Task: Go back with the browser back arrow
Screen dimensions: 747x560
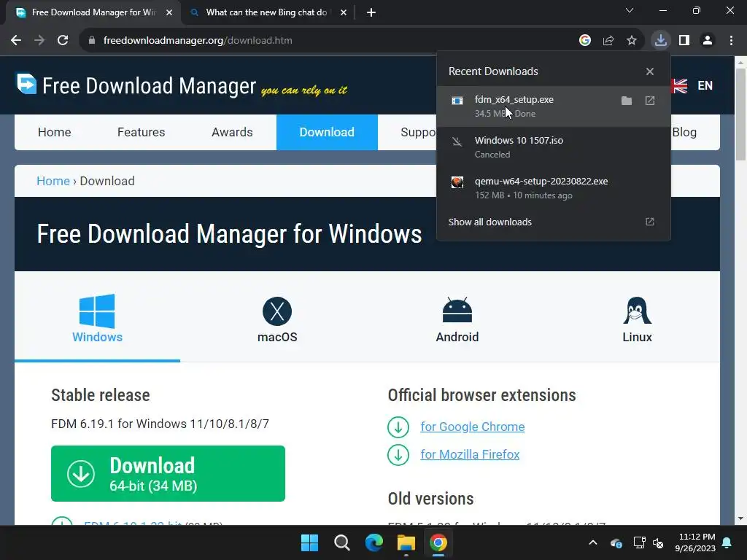Action: click(x=16, y=41)
